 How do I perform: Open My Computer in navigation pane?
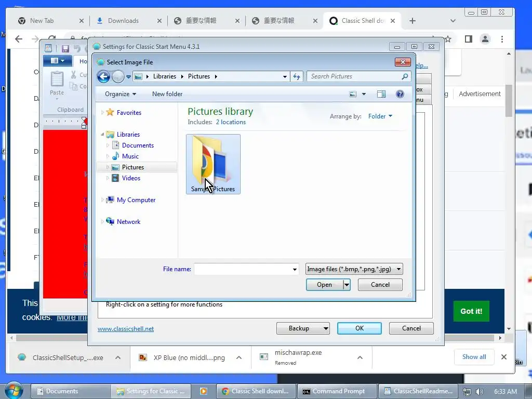coord(136,200)
